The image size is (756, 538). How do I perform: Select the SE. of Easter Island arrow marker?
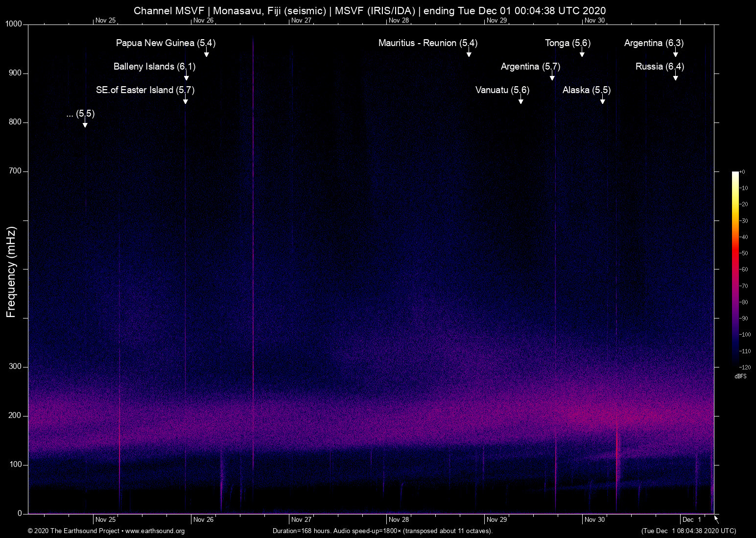pos(185,100)
